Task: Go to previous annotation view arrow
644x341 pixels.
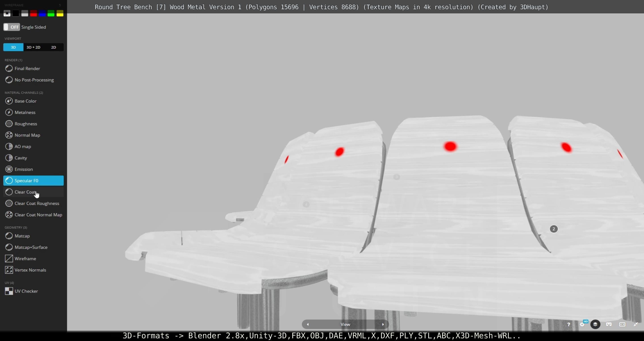Action: (308, 324)
